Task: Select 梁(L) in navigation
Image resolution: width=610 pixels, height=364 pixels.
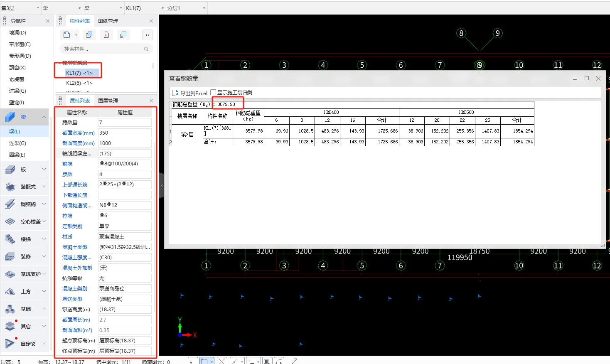Action: point(15,131)
